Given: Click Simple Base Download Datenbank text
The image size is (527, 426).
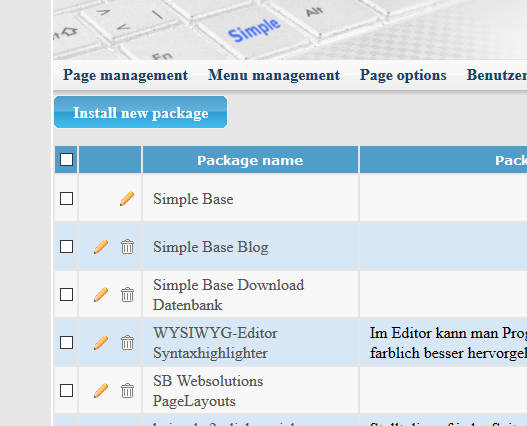Looking at the screenshot, I should point(229,295).
